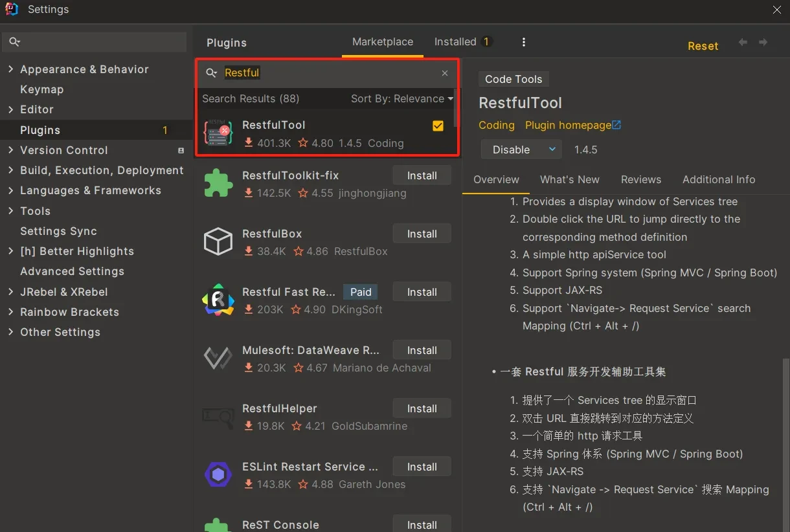The image size is (790, 532).
Task: Click the Coding vendor link
Action: point(497,125)
